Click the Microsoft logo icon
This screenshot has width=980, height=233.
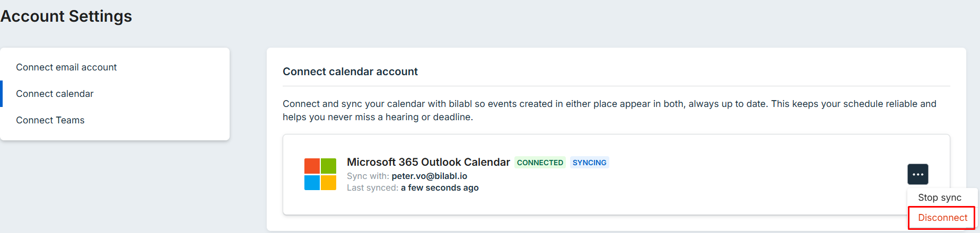pos(320,174)
